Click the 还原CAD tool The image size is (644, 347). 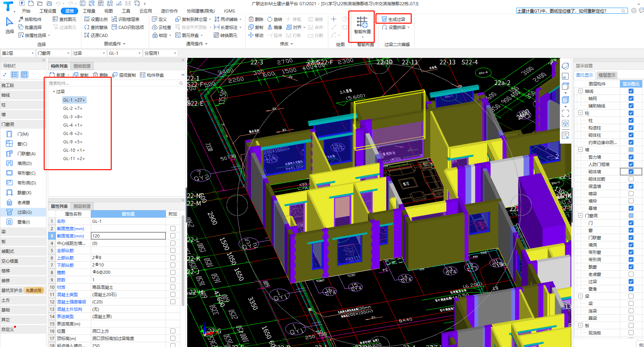(96, 35)
